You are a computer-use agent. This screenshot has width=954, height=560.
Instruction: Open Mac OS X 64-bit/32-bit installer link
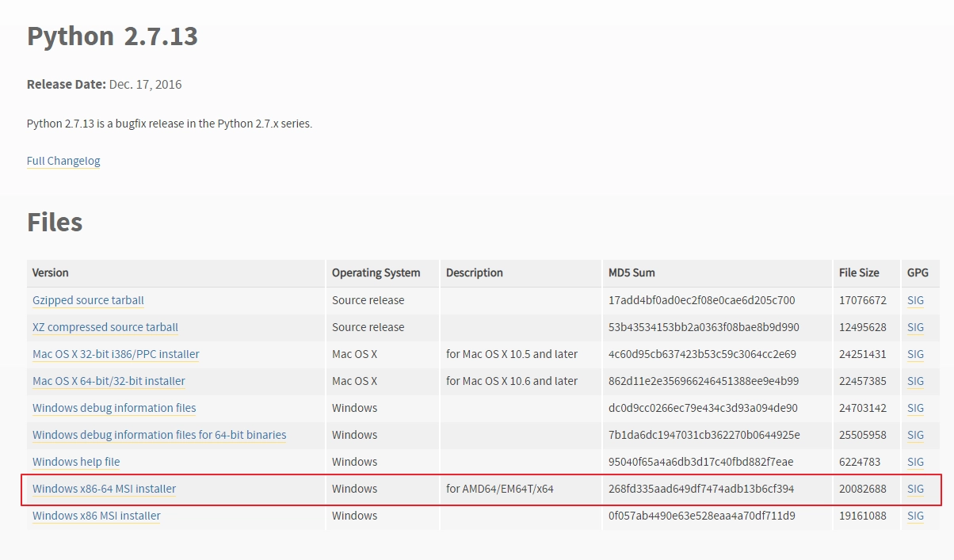click(109, 381)
